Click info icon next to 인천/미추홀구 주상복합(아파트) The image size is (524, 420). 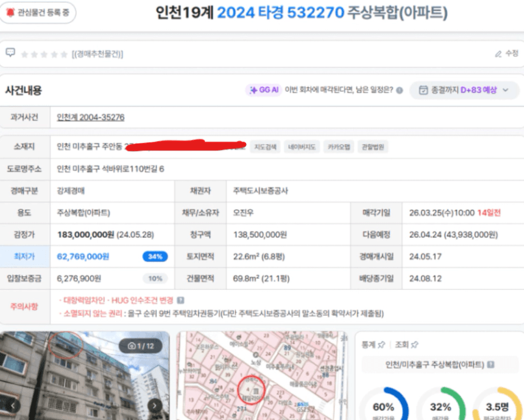491,365
